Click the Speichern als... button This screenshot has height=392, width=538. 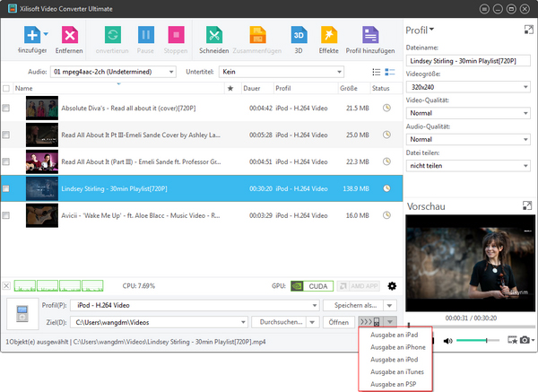(x=355, y=305)
